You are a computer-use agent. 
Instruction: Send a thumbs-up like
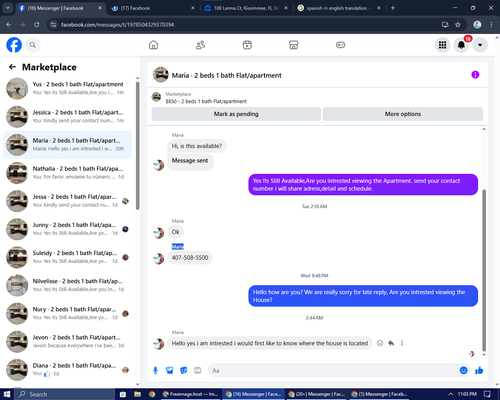pyautogui.click(x=479, y=370)
